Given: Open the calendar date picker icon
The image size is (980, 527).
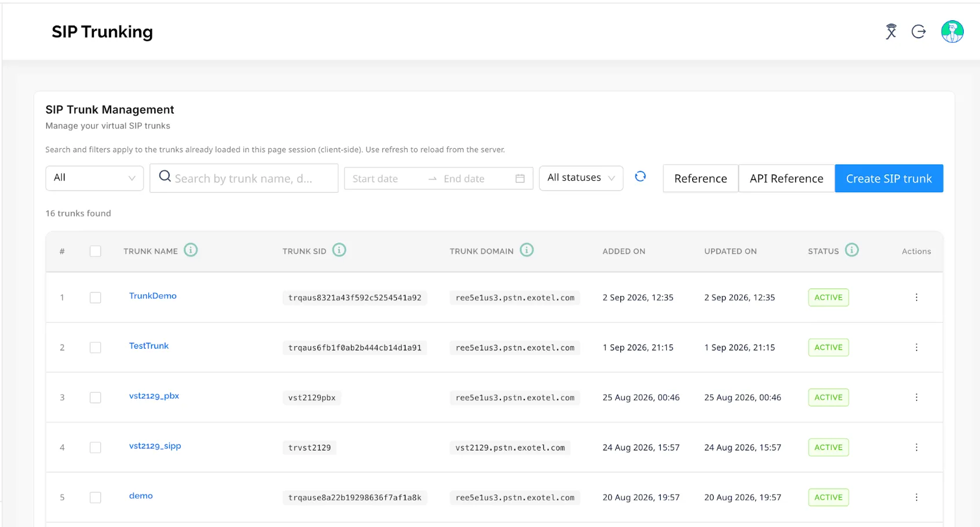Looking at the screenshot, I should pyautogui.click(x=520, y=178).
